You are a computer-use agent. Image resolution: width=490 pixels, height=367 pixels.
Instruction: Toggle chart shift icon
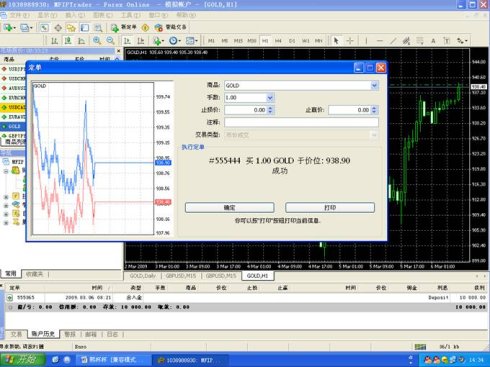click(x=141, y=41)
